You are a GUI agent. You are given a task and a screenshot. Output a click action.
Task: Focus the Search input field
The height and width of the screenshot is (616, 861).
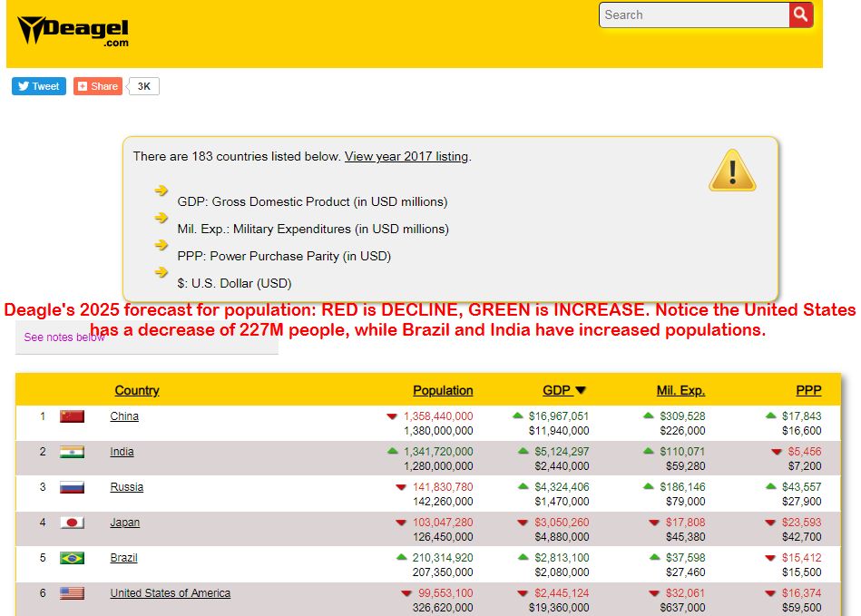coord(694,15)
